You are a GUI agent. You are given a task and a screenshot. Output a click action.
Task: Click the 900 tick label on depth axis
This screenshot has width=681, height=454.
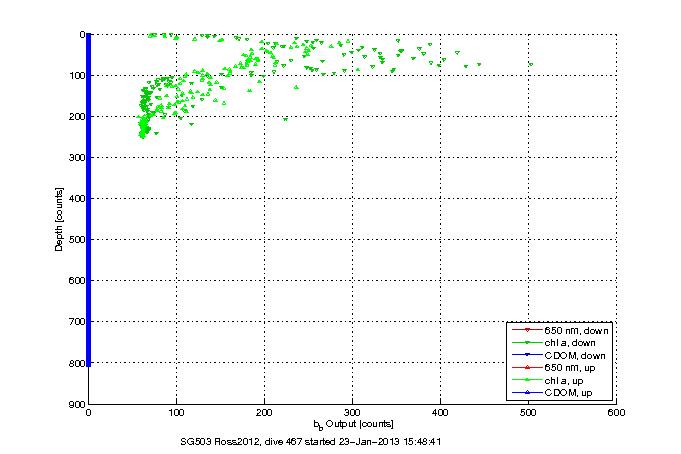(76, 404)
